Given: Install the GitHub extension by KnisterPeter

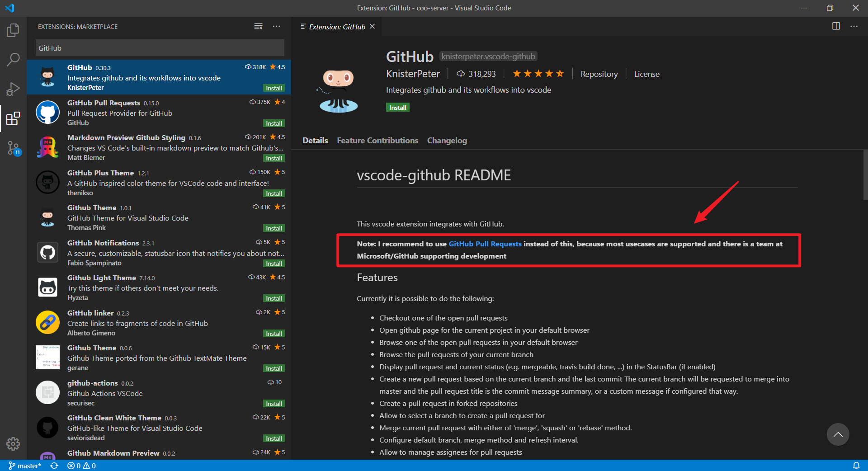Looking at the screenshot, I should point(397,108).
